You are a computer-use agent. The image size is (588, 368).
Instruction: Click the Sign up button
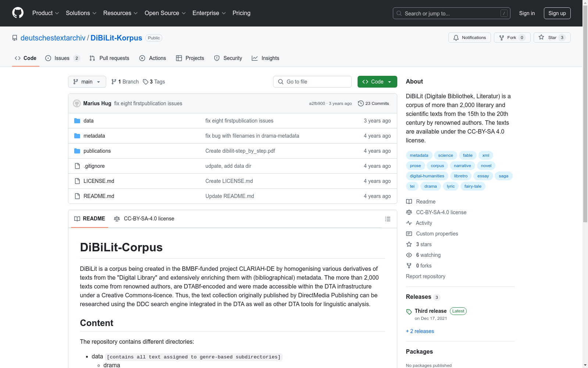tap(557, 13)
